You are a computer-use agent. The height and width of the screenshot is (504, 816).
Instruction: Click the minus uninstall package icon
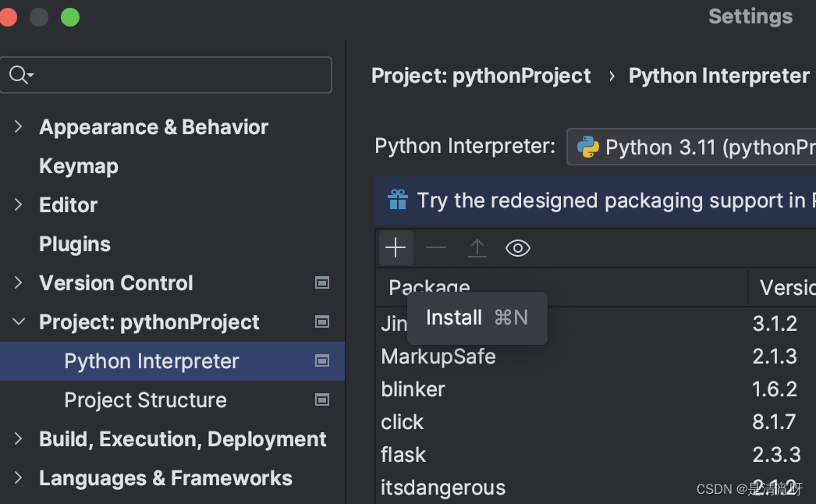[x=436, y=248]
